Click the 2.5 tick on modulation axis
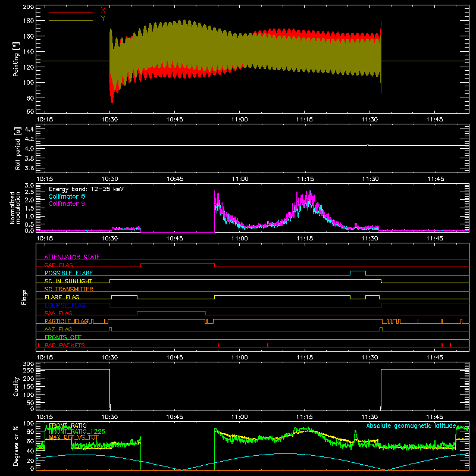476x476 pixels. [x=29, y=192]
